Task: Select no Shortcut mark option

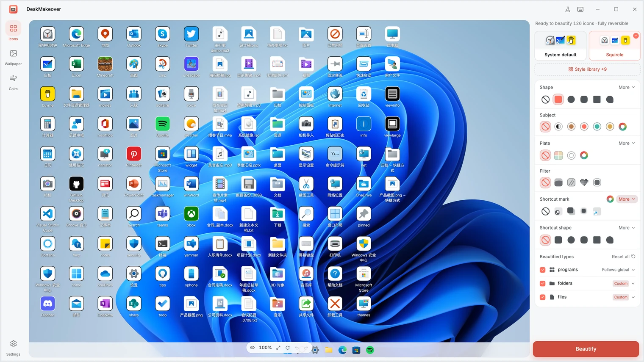Action: [x=545, y=211]
